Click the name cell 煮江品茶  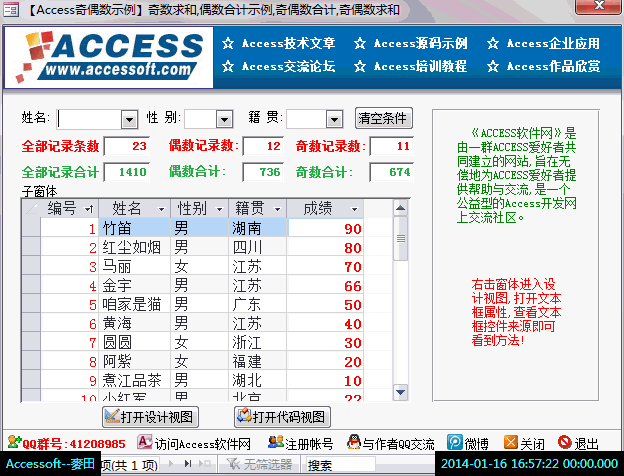coord(135,380)
